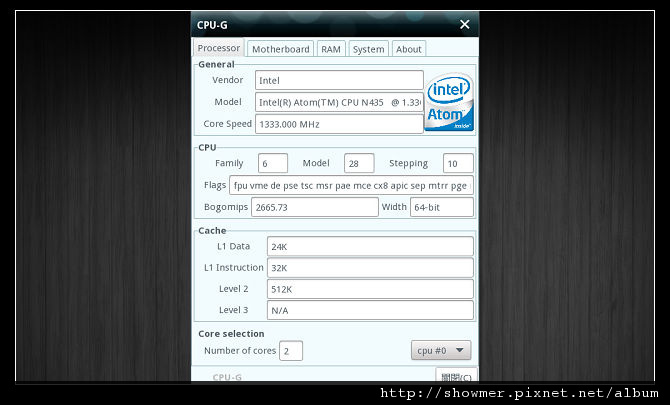Click the Number of cores label
The height and width of the screenshot is (405, 670).
[x=240, y=351]
